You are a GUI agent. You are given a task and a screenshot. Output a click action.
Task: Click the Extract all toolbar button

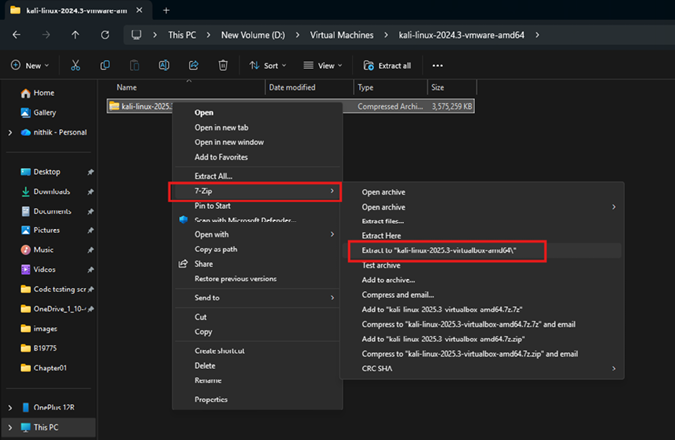pos(388,65)
